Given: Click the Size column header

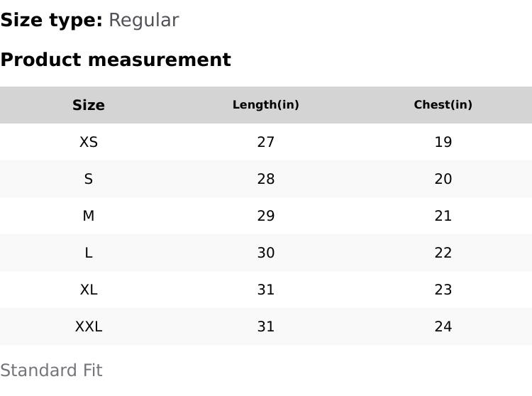Looking at the screenshot, I should click(x=89, y=105).
